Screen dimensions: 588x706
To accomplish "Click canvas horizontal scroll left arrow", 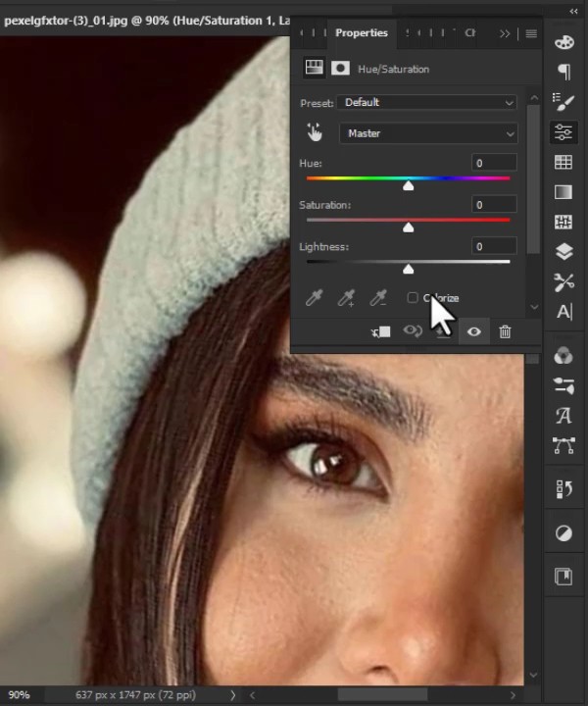I will [x=253, y=695].
